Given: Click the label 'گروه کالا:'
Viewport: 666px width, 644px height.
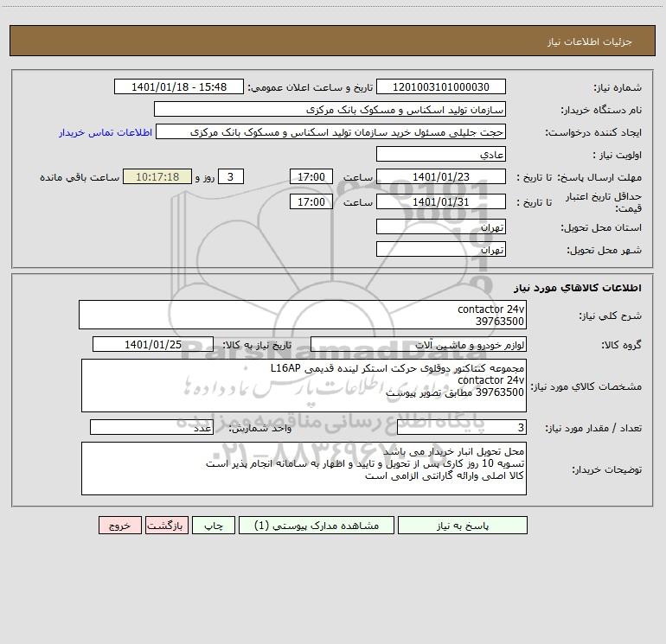Looking at the screenshot, I should pos(621,345).
